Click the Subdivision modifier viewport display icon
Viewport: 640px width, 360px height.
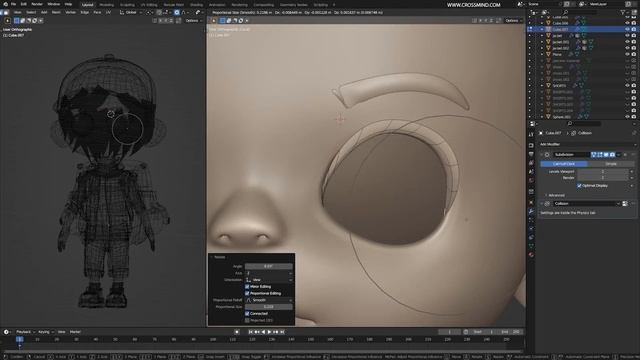coord(606,155)
